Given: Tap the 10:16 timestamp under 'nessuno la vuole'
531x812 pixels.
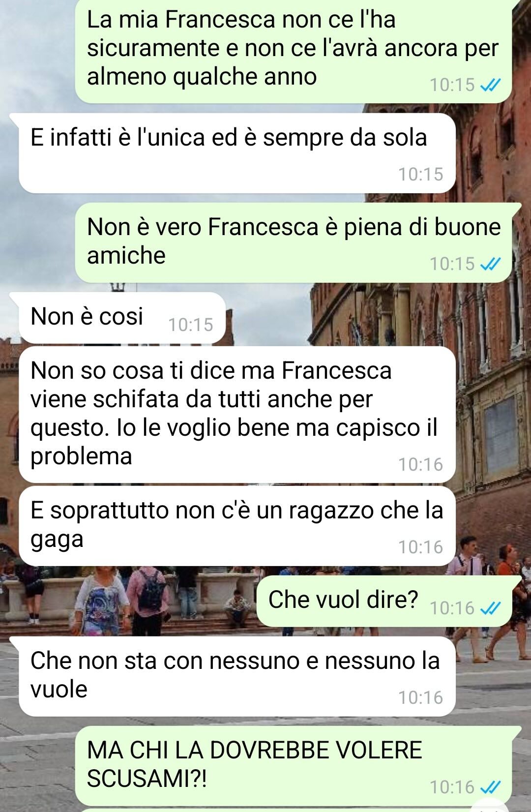Looking at the screenshot, I should (420, 697).
